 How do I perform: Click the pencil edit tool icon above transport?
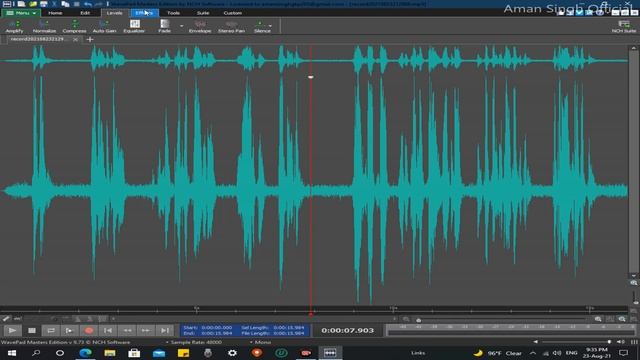click(6, 318)
